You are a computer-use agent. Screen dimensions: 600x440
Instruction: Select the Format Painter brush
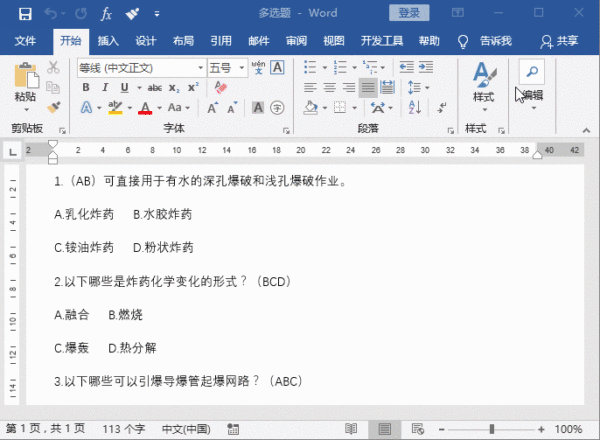[54, 107]
